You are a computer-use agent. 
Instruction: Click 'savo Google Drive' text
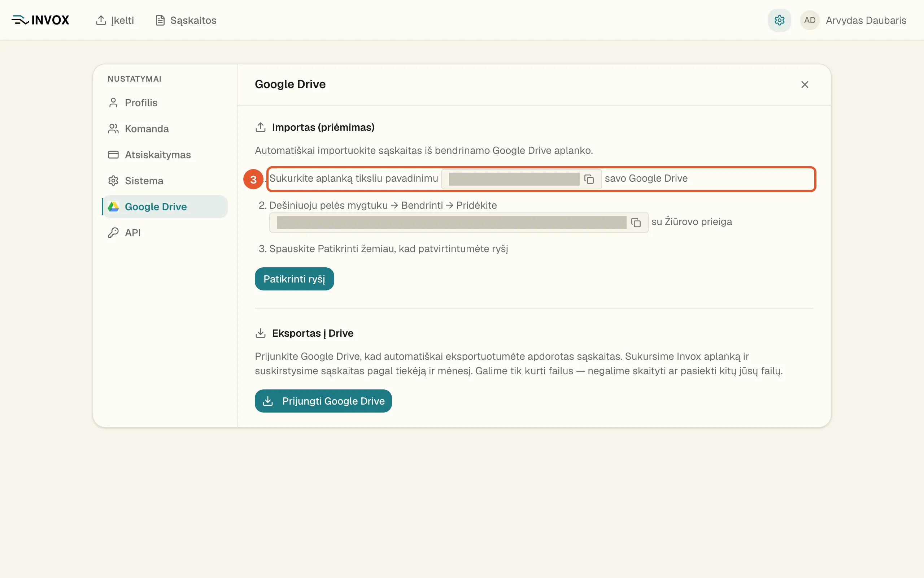coord(646,178)
